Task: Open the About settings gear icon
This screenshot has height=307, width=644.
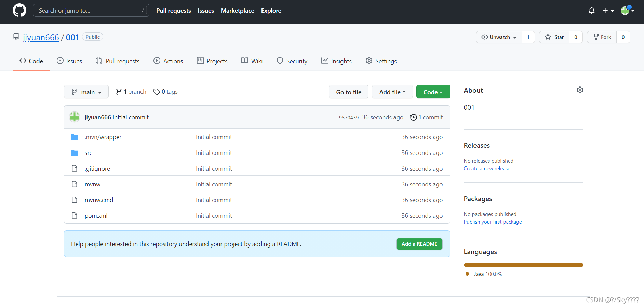Action: [580, 90]
